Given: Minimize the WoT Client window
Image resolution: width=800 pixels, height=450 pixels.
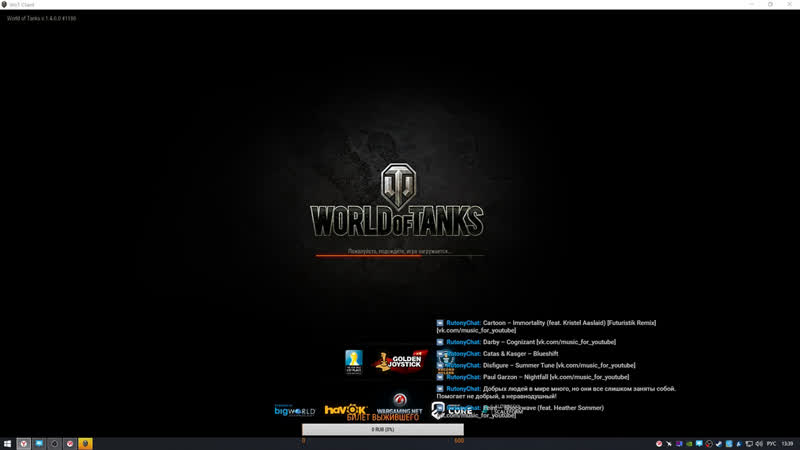Looking at the screenshot, I should [751, 4].
